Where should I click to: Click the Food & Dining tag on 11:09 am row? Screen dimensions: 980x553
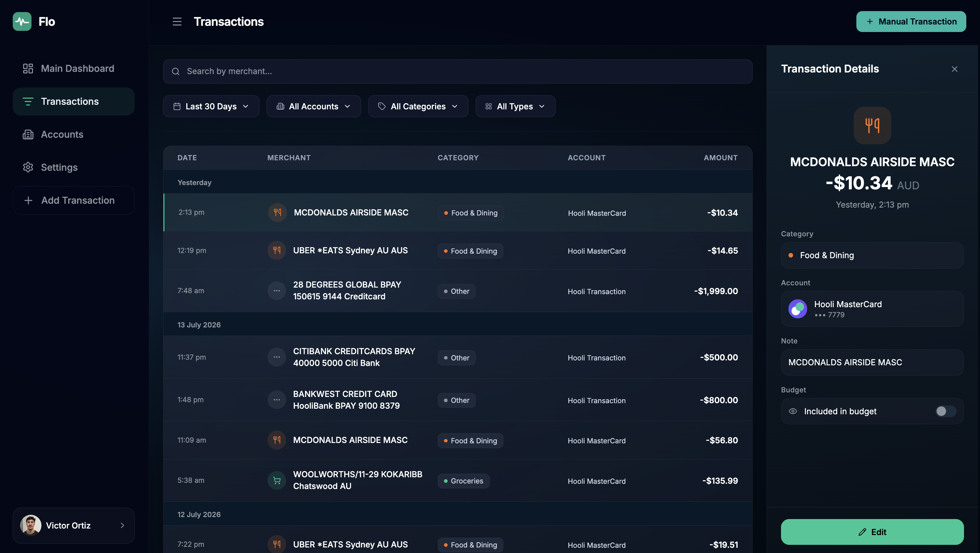point(470,441)
